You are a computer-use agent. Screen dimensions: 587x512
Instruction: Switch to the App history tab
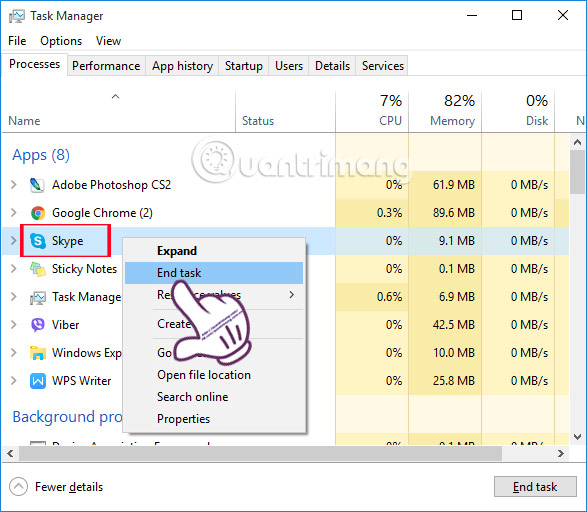(182, 66)
